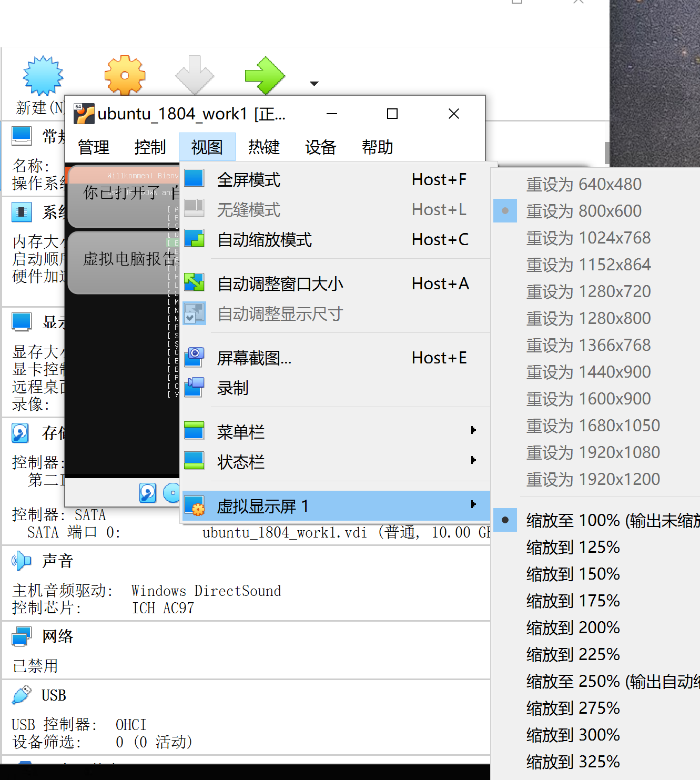Click Windows DirectSound audio driver value
This screenshot has height=780, width=700.
point(206,591)
